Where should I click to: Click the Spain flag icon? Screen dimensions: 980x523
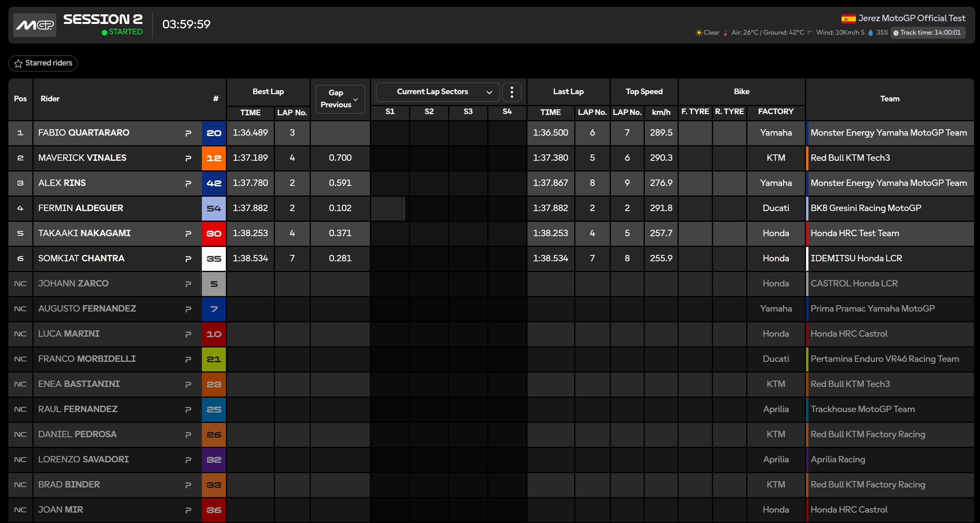848,18
